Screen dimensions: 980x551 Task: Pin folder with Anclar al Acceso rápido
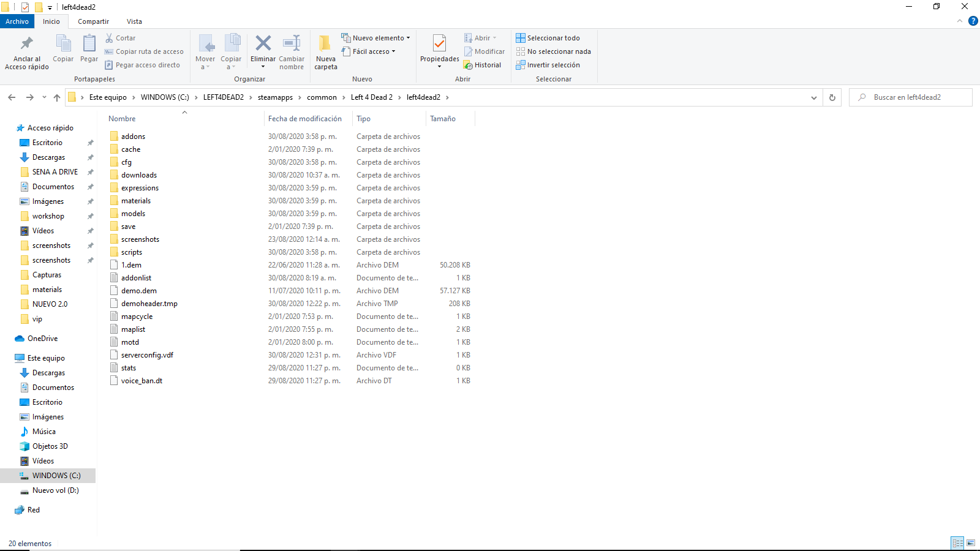tap(27, 52)
